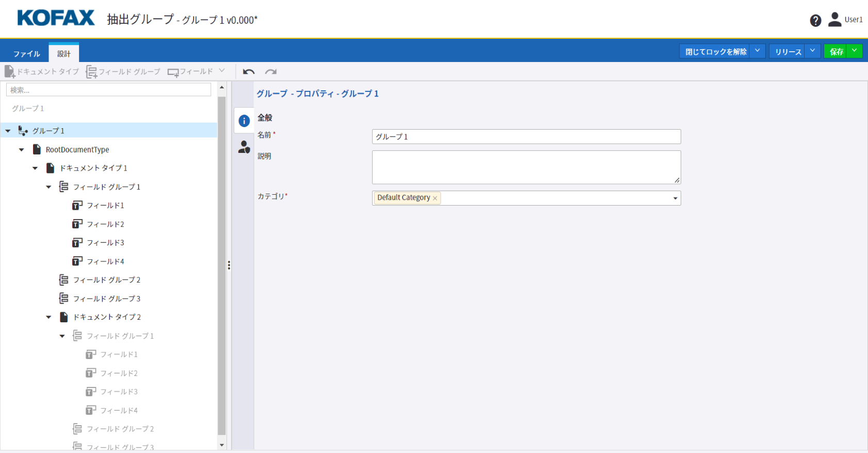The width and height of the screenshot is (868, 453).
Task: Click the tree search input field
Action: point(108,90)
